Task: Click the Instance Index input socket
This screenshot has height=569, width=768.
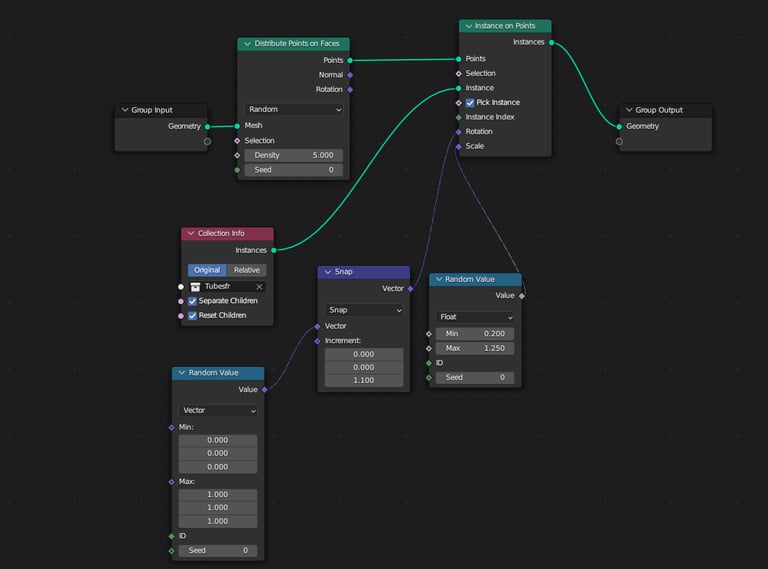Action: point(458,118)
